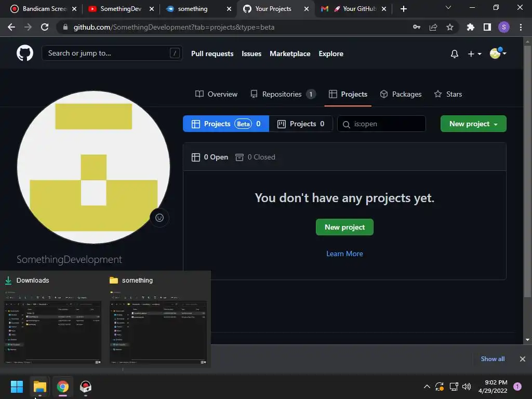Open Pull requests in header
The height and width of the screenshot is (399, 532).
point(212,54)
